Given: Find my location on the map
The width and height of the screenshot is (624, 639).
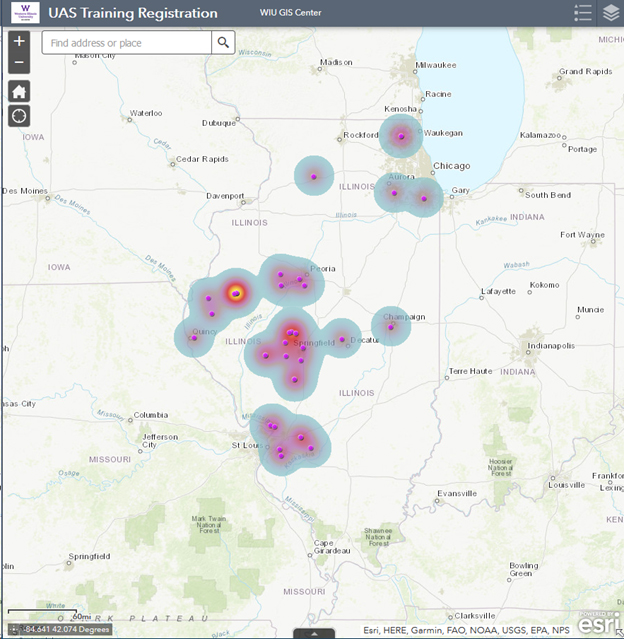Looking at the screenshot, I should (19, 116).
